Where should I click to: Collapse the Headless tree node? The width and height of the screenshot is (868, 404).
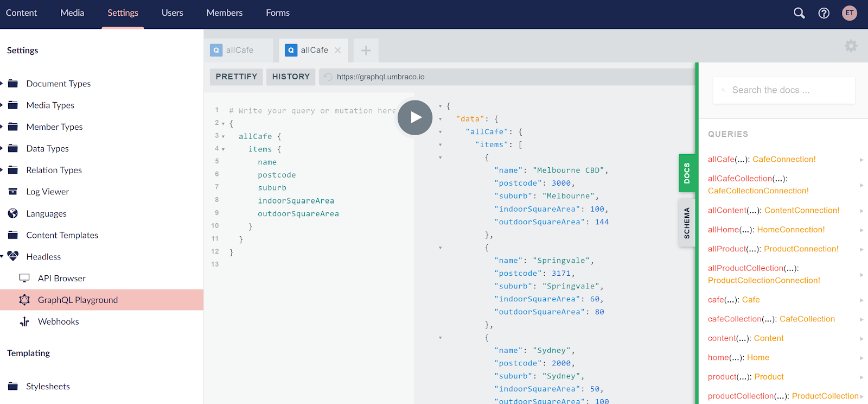(2, 256)
